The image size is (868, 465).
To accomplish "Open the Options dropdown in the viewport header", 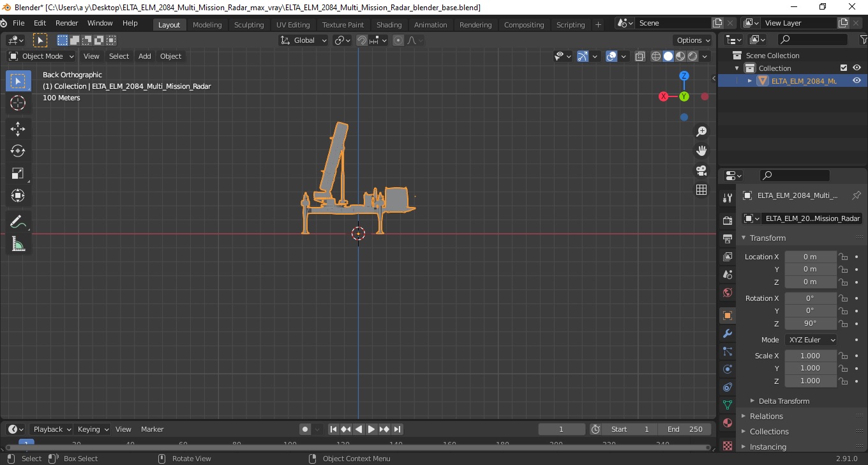I will (x=694, y=40).
